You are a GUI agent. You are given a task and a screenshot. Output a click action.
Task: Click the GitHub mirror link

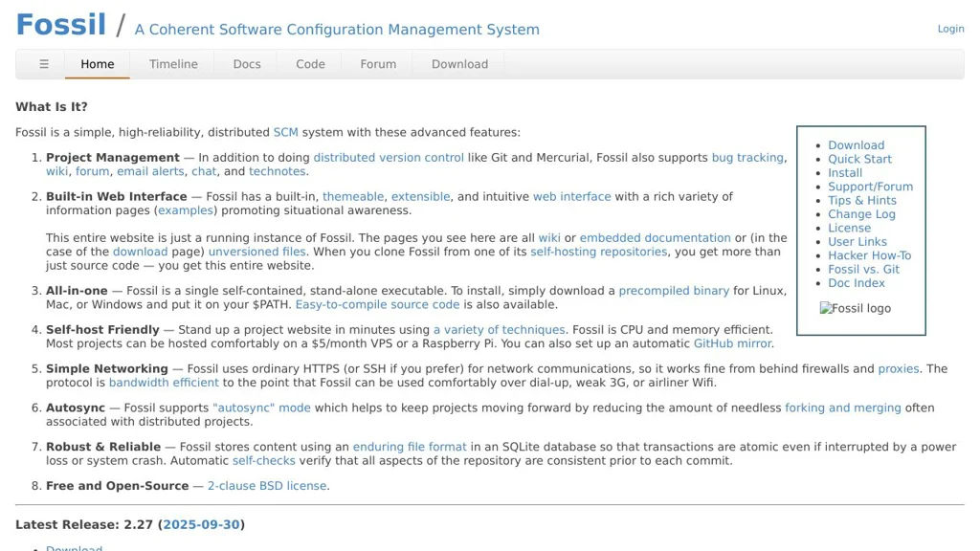732,343
